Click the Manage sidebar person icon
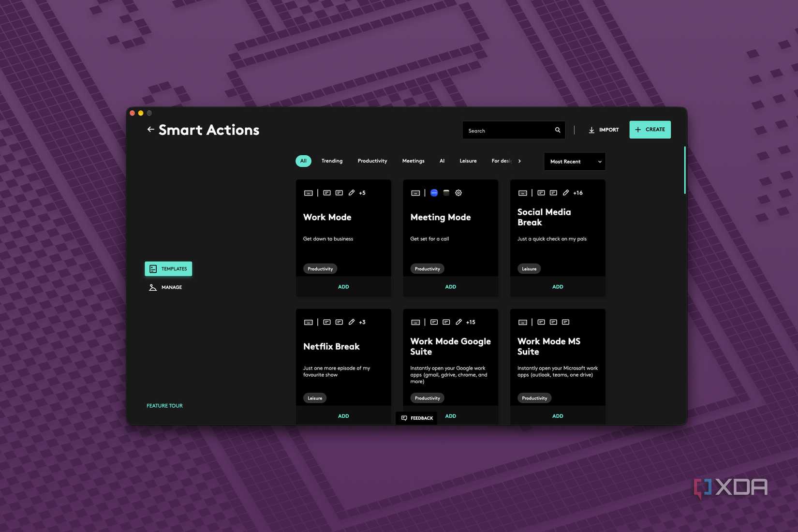Image resolution: width=798 pixels, height=532 pixels. pyautogui.click(x=153, y=287)
